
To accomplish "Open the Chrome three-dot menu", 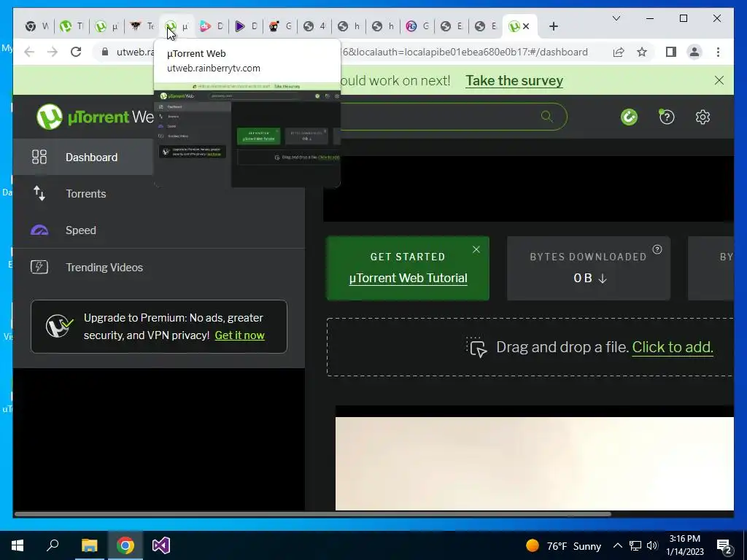I will pyautogui.click(x=718, y=52).
